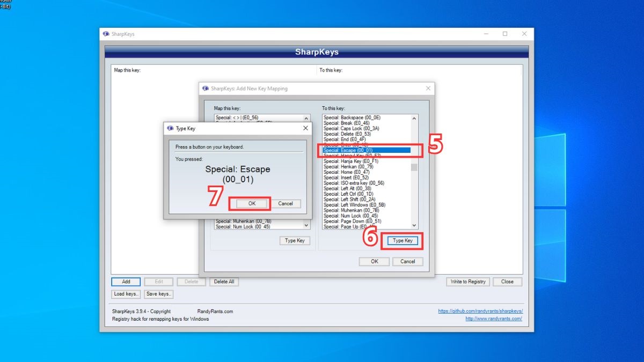Maximize the SharpKeys main window
The width and height of the screenshot is (644, 362).
pos(505,34)
